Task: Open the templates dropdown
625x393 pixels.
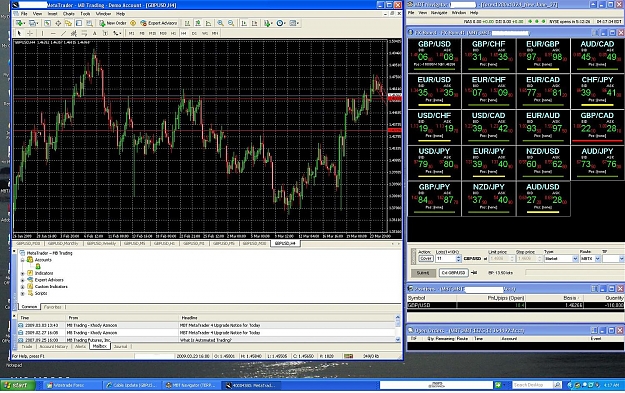Action: 294,23
